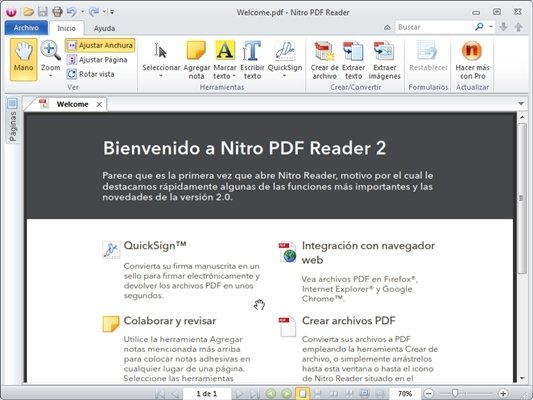Click the green previous view button
Image resolution: width=533 pixels, height=400 pixels.
point(271,394)
